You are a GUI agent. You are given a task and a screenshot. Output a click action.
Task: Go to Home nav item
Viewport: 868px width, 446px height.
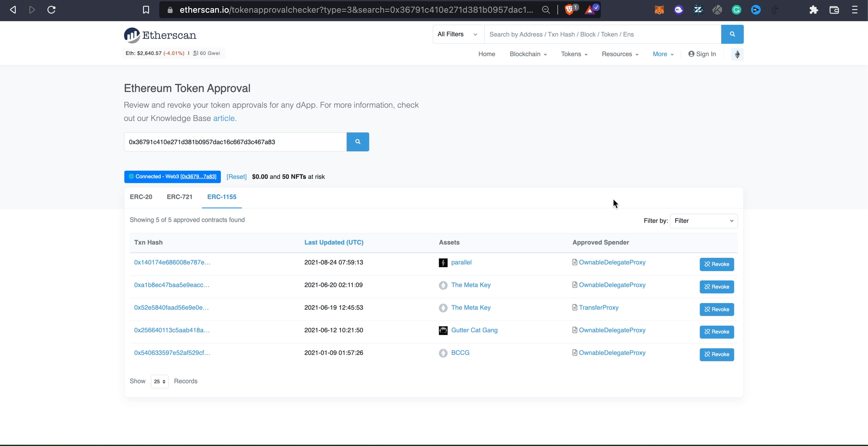(487, 54)
